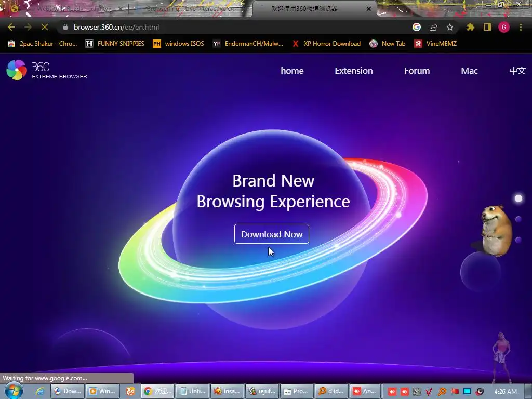
Task: Close the 360 browser welcome tab
Action: click(x=369, y=9)
